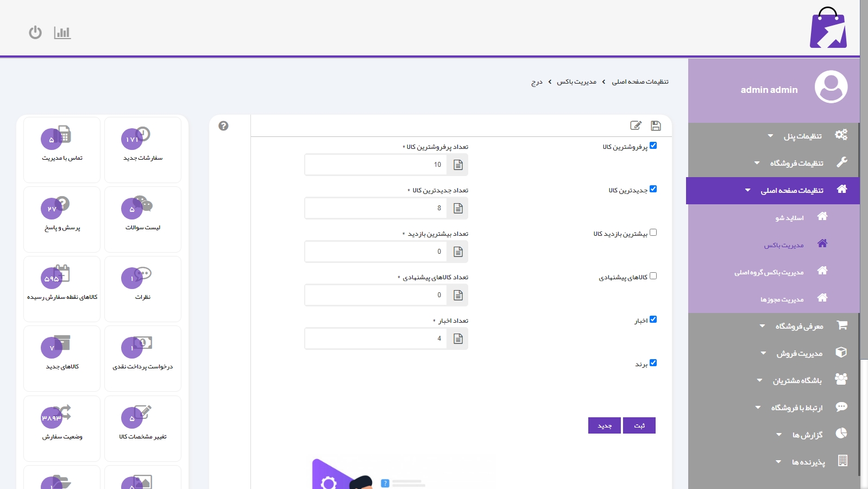Open لیست سوالات dashboard tile
This screenshot has height=489, width=868.
pos(143,220)
